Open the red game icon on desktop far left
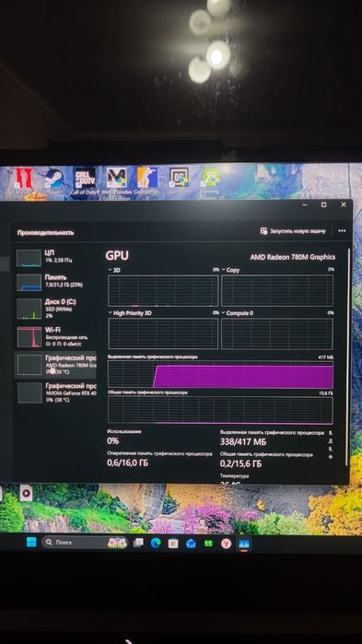 pos(23,180)
